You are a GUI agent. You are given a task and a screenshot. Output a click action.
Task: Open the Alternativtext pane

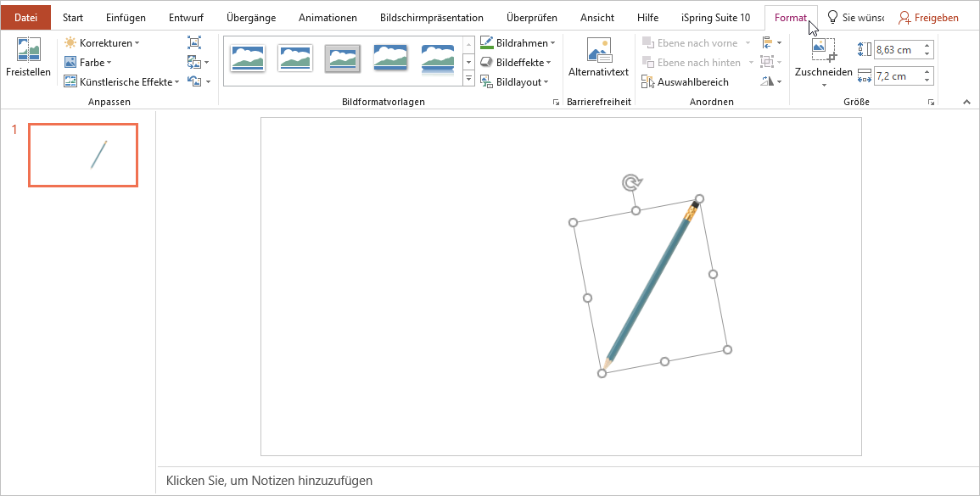click(598, 58)
